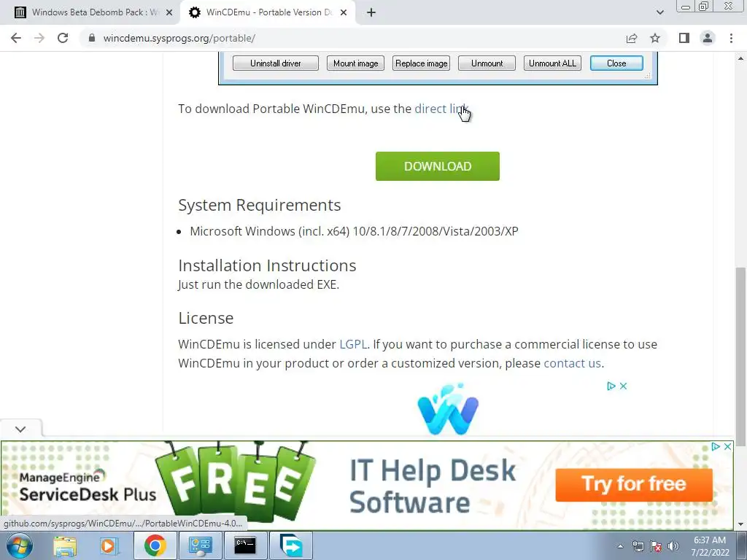Click the Mount image button

click(x=355, y=63)
